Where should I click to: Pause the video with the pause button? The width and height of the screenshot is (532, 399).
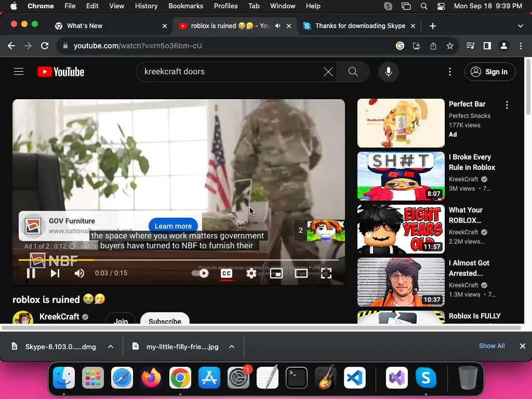(31, 273)
